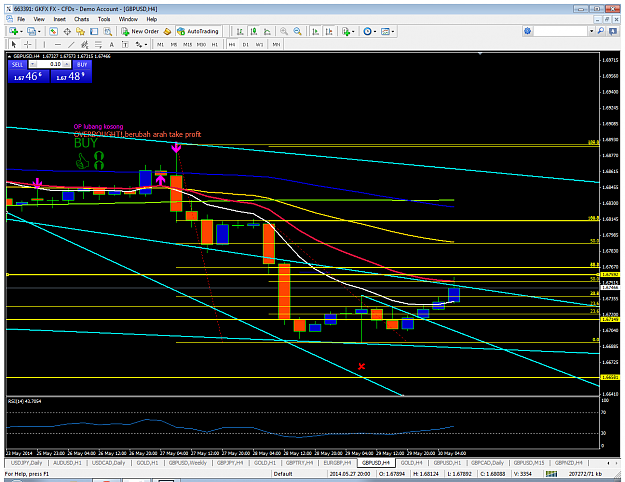This screenshot has height=482, width=625.
Task: Select the equidistant channel tool
Action: click(85, 44)
